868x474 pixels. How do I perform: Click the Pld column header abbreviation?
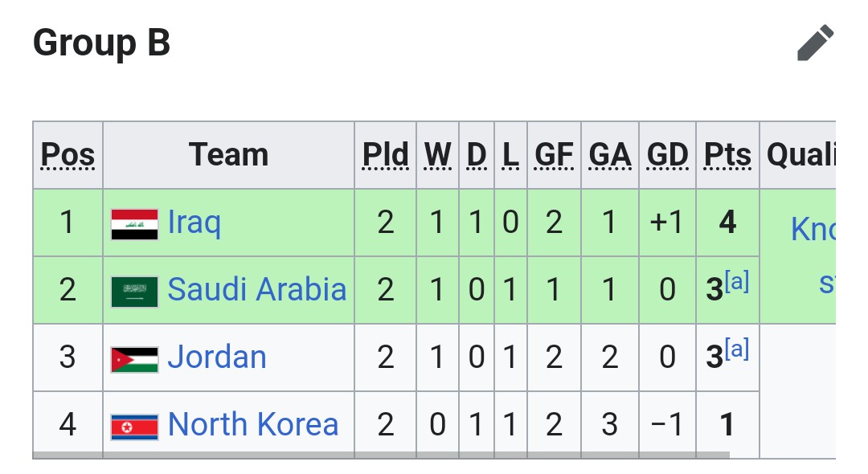(x=385, y=154)
